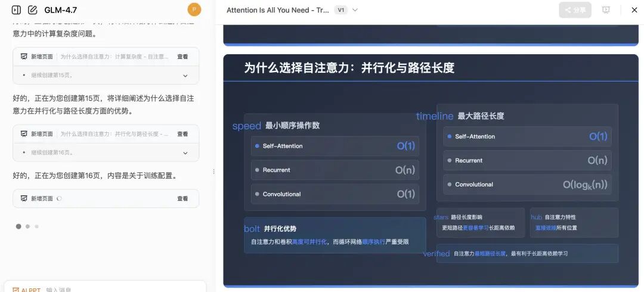
Task: Click the speed icon label
Action: coord(247,126)
